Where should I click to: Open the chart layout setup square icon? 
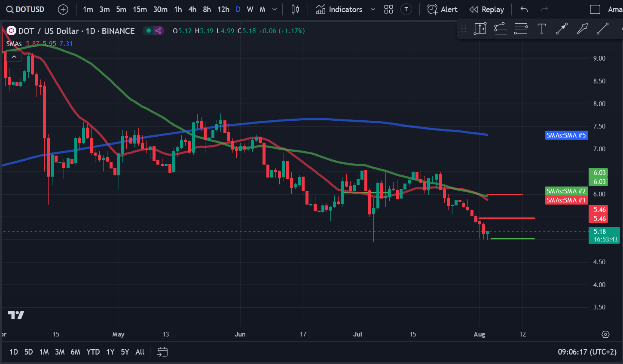click(x=595, y=9)
